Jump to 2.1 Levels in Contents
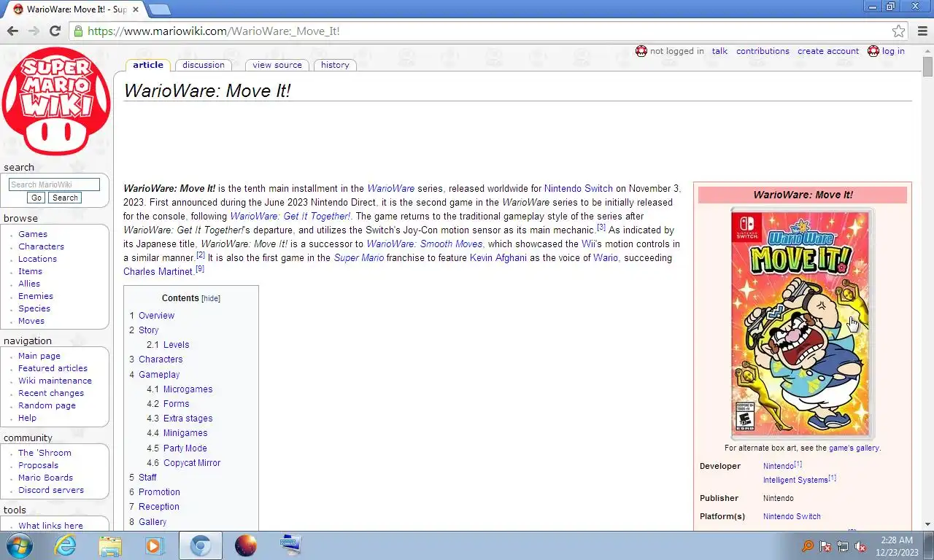934x560 pixels. click(168, 345)
